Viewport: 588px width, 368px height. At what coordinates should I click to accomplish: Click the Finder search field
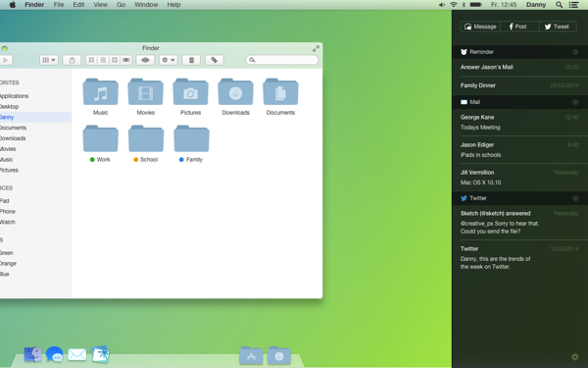tap(282, 60)
